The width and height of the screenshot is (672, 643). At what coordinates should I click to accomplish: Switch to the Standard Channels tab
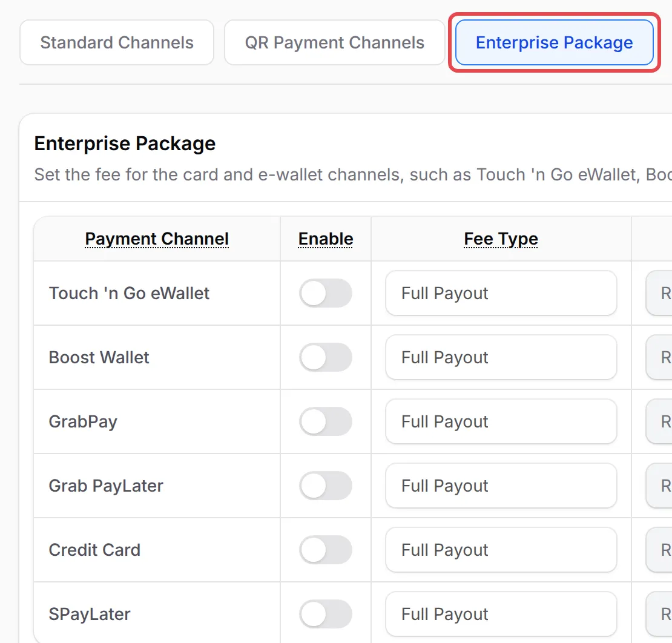coord(117,42)
